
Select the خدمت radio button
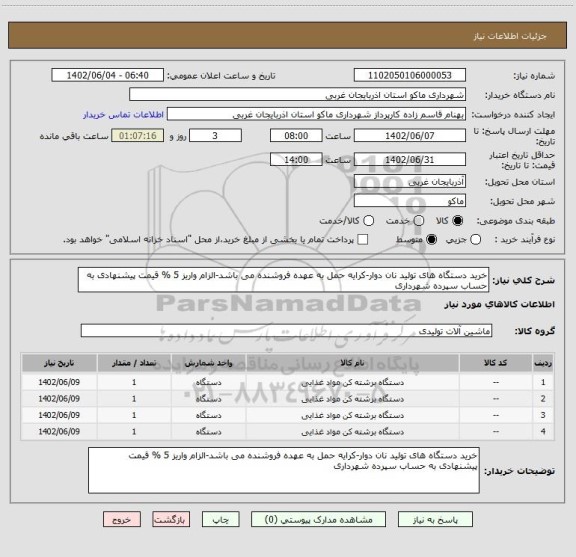click(419, 221)
